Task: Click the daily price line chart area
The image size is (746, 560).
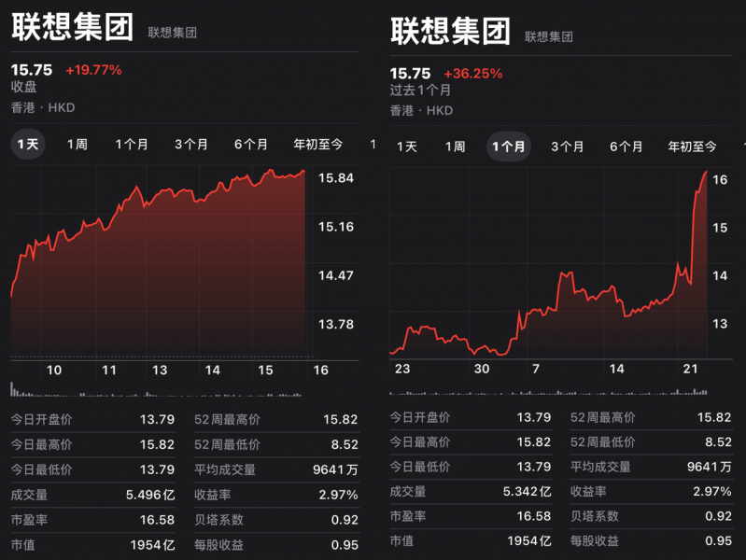Action: [x=159, y=262]
